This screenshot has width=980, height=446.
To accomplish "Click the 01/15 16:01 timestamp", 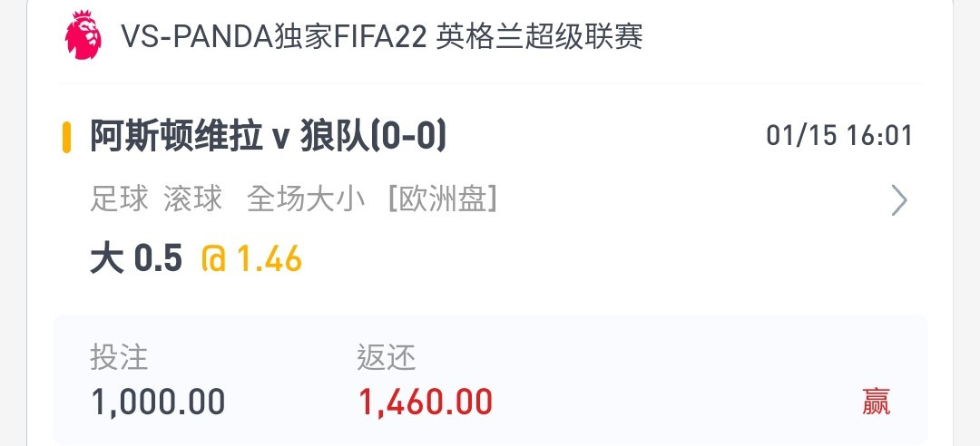I will point(838,136).
